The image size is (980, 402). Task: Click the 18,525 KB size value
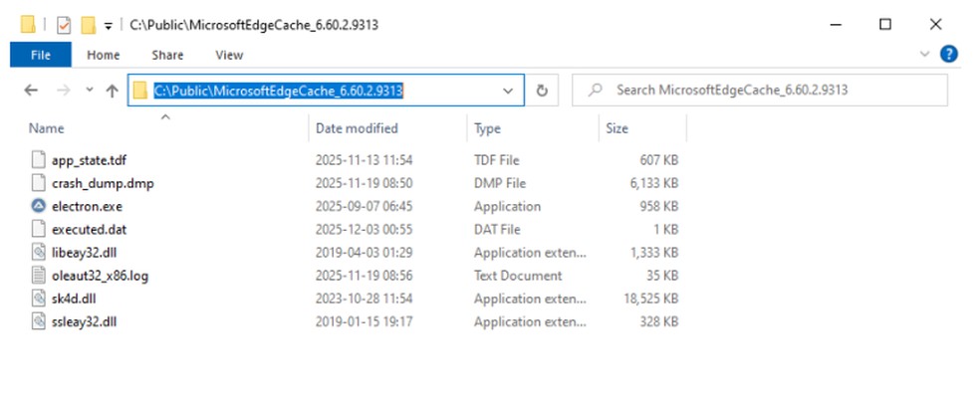(x=650, y=299)
